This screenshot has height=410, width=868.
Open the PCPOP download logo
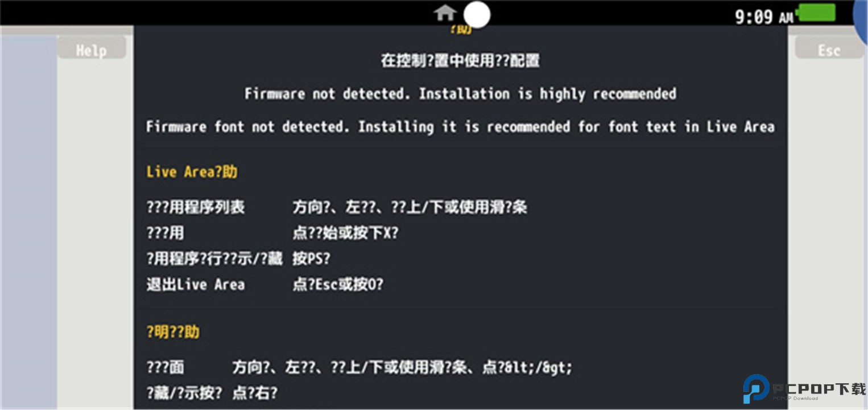point(804,389)
